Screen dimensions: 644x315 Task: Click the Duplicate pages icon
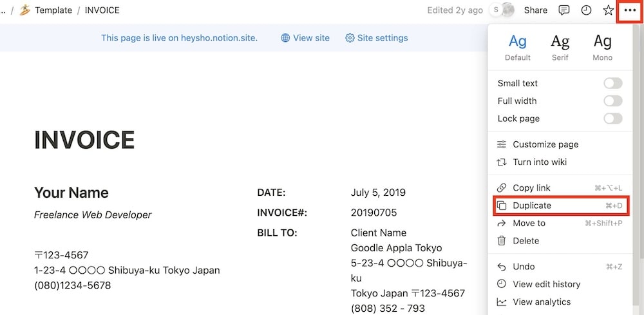click(x=502, y=205)
